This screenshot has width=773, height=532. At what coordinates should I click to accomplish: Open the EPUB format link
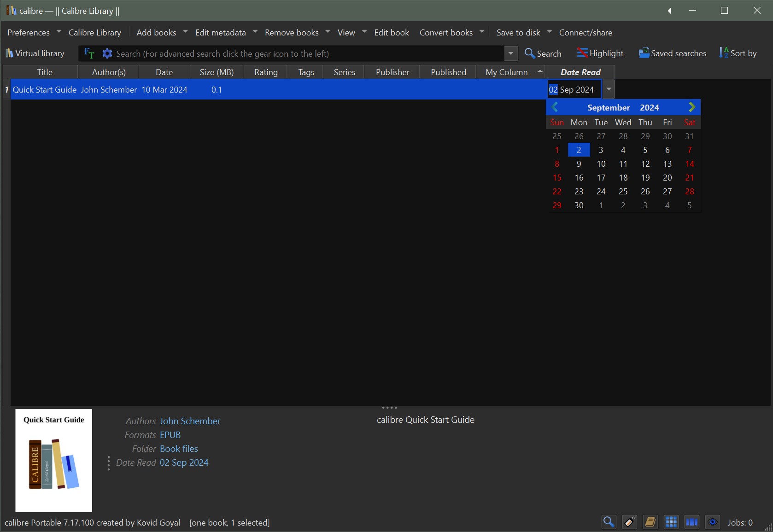[x=170, y=435]
